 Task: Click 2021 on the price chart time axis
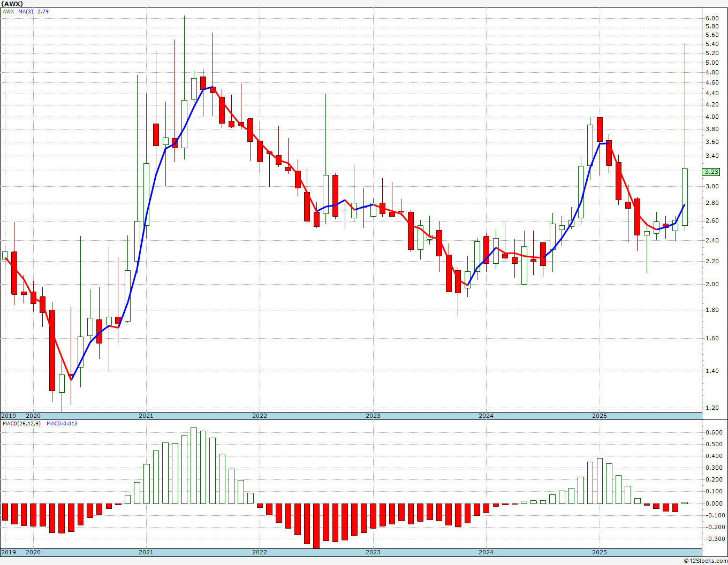point(146,416)
